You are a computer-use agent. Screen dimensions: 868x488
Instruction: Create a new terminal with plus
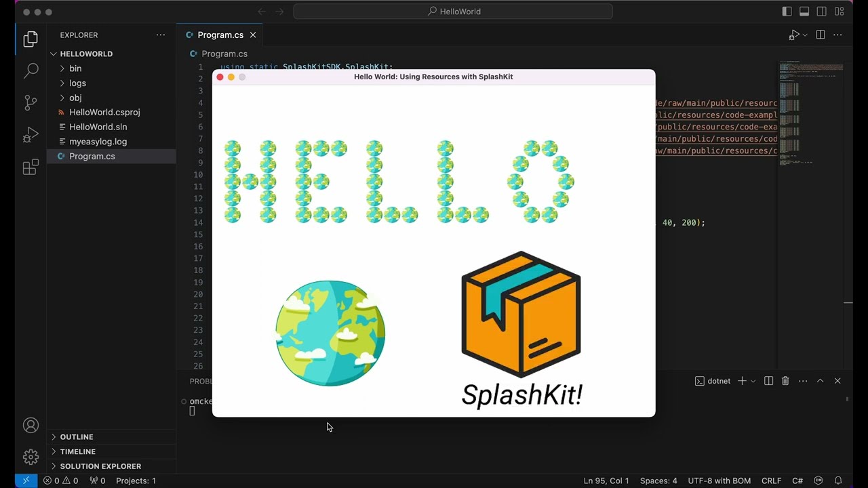(742, 381)
